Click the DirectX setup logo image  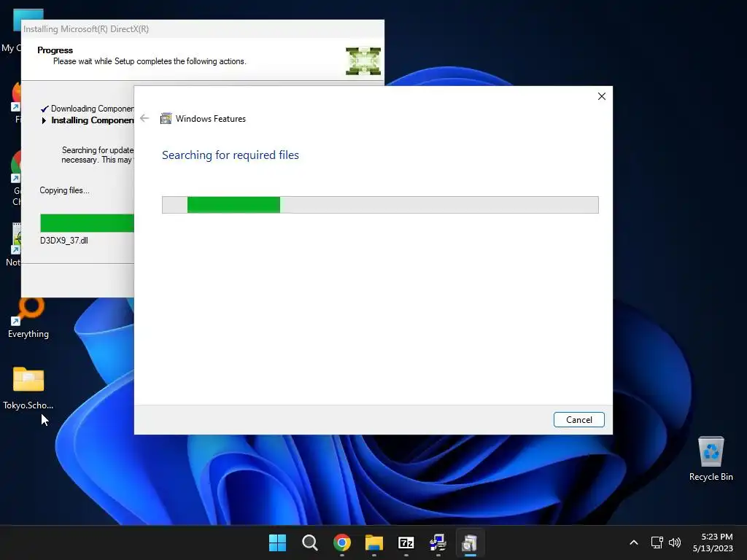click(x=363, y=61)
